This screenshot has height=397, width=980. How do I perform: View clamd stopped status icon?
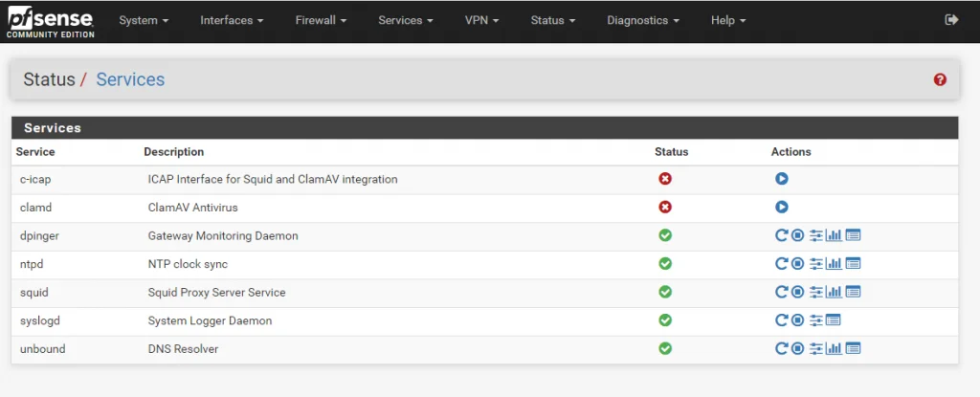665,207
